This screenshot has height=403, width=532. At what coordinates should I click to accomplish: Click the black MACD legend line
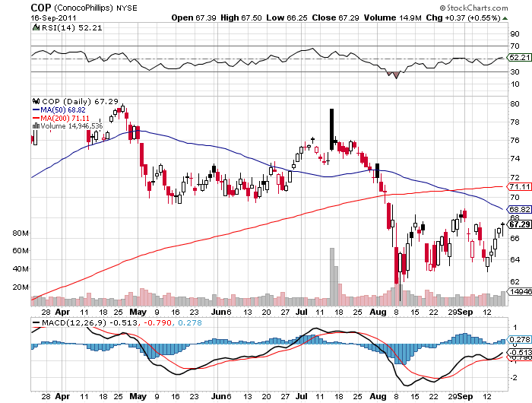[x=36, y=322]
